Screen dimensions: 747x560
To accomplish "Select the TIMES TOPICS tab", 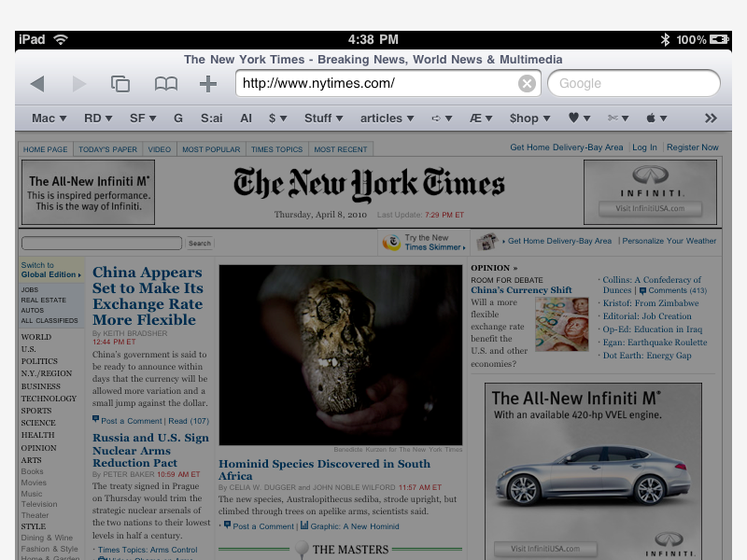I will point(276,149).
